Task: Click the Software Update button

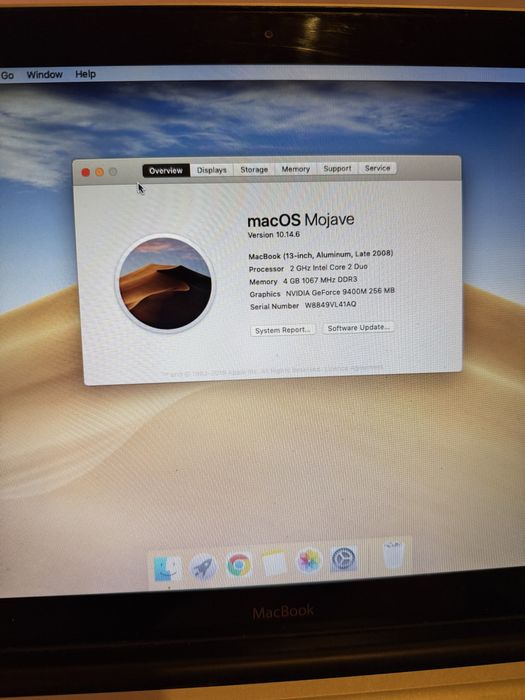Action: coord(358,328)
